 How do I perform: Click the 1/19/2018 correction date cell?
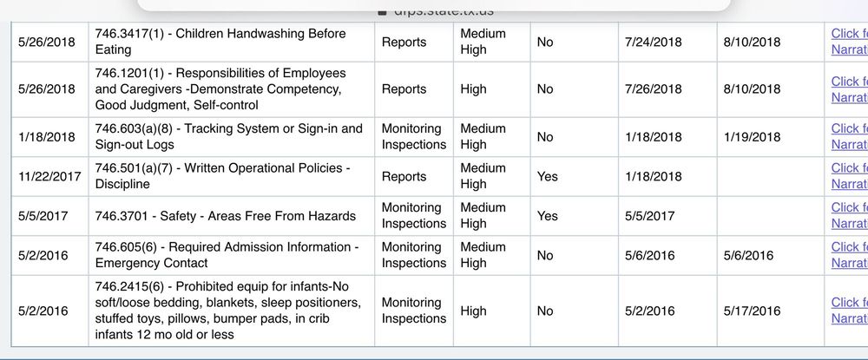[x=752, y=137]
